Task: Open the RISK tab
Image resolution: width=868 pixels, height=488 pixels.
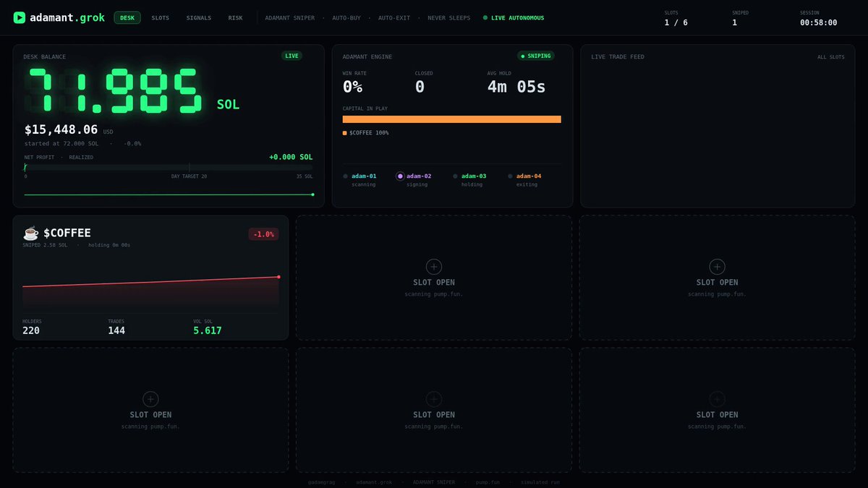Action: 236,17
